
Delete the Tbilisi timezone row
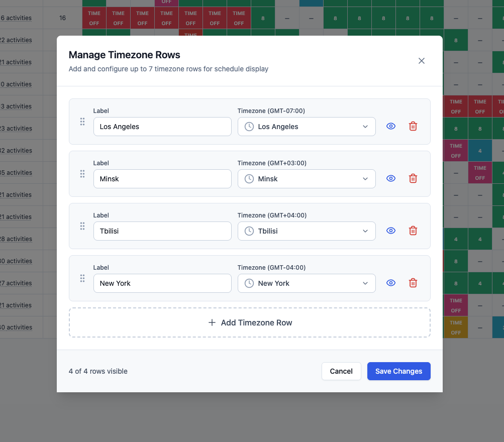[x=413, y=231]
